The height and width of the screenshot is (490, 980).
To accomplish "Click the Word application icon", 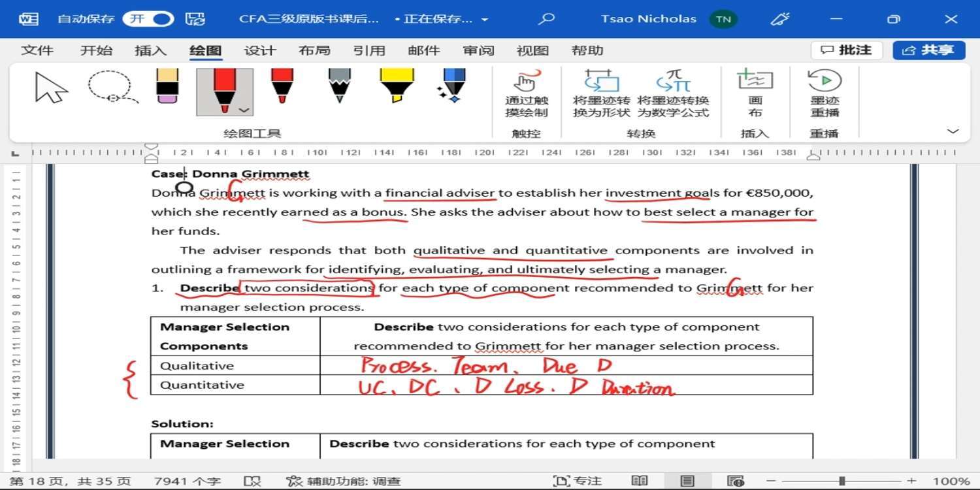I will [x=29, y=19].
